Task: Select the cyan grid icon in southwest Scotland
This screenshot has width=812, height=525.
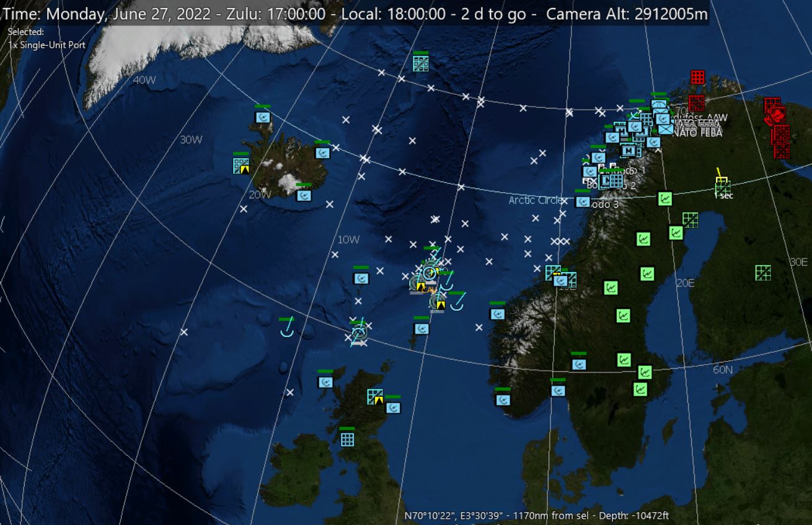Action: pos(347,439)
